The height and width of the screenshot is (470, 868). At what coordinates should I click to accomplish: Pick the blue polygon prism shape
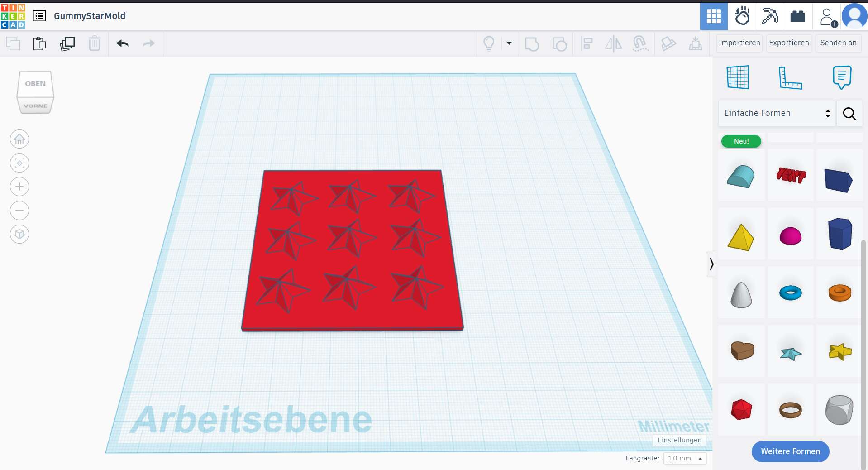click(840, 234)
